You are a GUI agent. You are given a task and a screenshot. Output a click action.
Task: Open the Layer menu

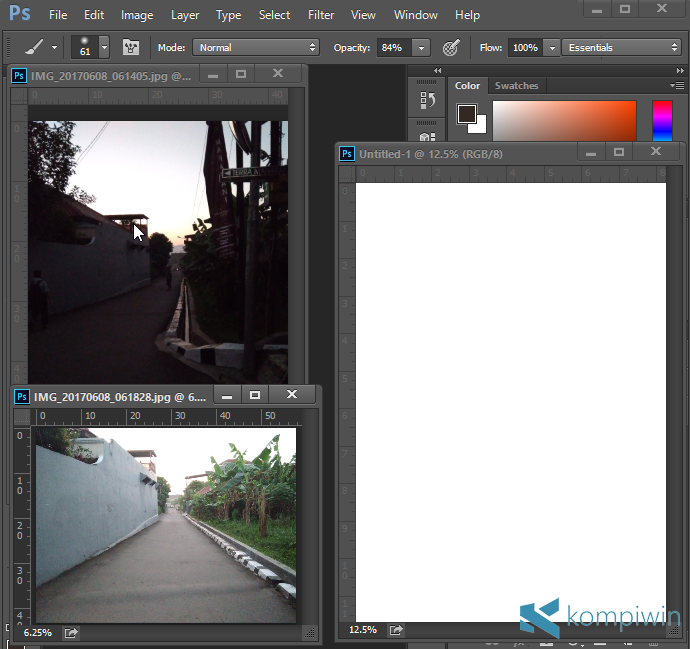[185, 15]
